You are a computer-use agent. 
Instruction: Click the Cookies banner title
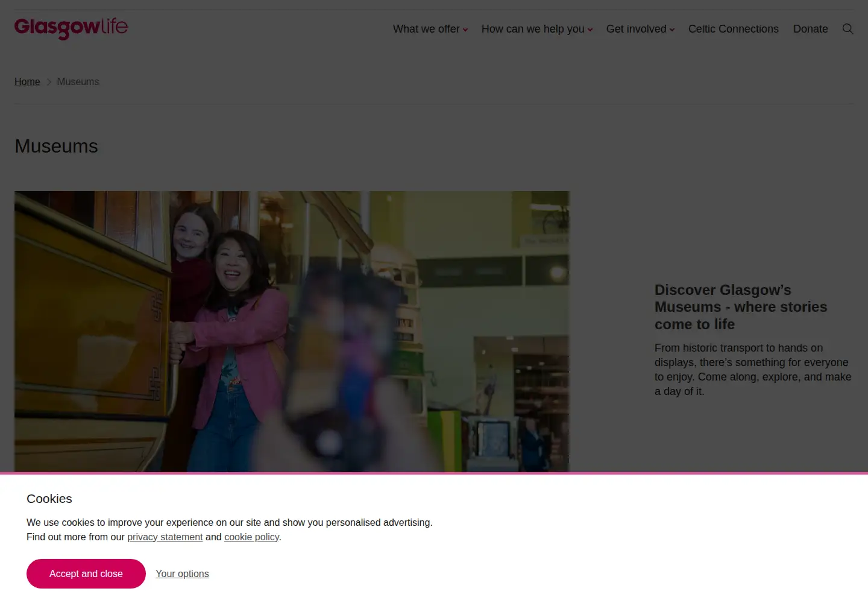point(49,499)
